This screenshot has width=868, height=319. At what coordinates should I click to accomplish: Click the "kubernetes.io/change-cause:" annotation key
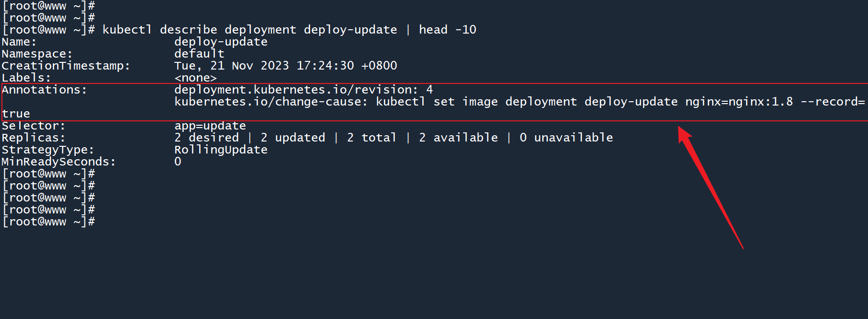[271, 102]
